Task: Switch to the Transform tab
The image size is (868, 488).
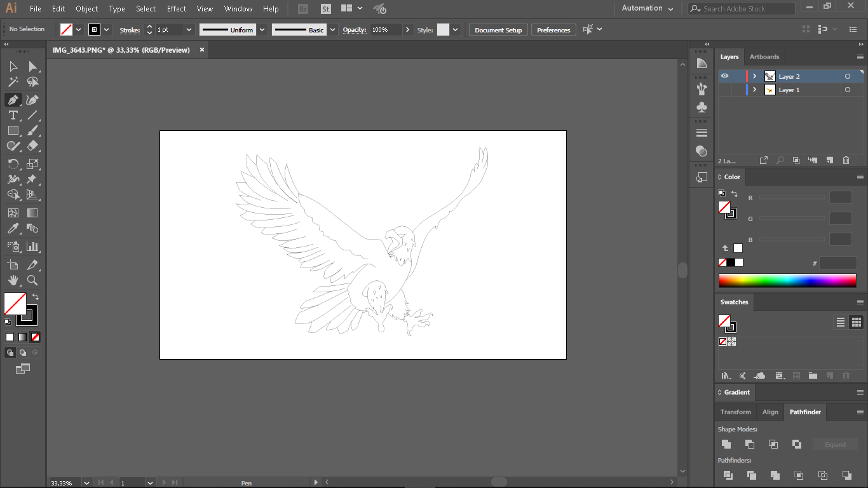Action: tap(736, 412)
